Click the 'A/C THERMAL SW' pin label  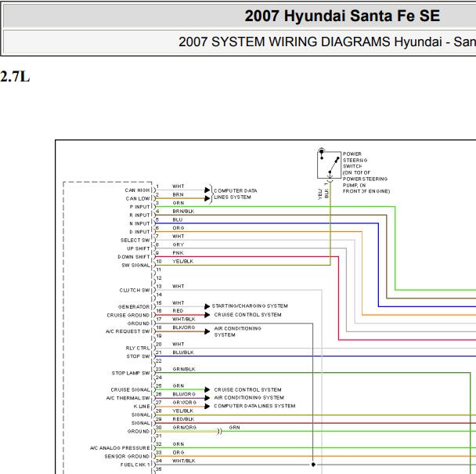point(128,398)
